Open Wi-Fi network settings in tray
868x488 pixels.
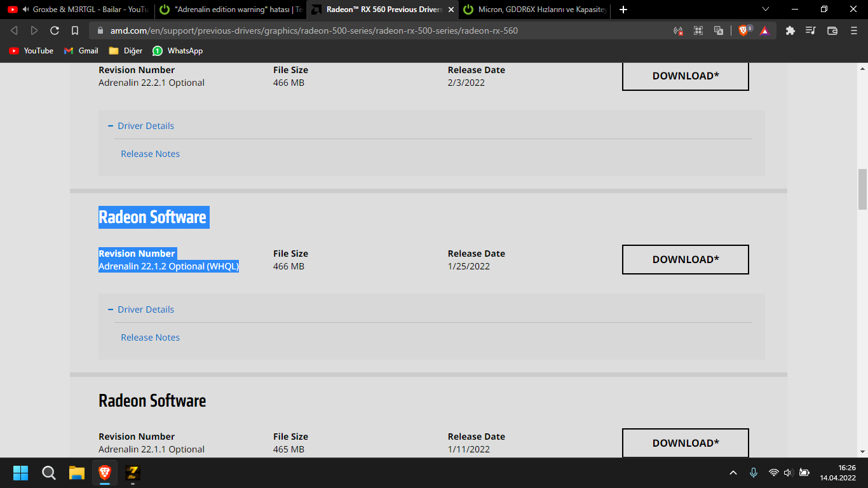[773, 473]
